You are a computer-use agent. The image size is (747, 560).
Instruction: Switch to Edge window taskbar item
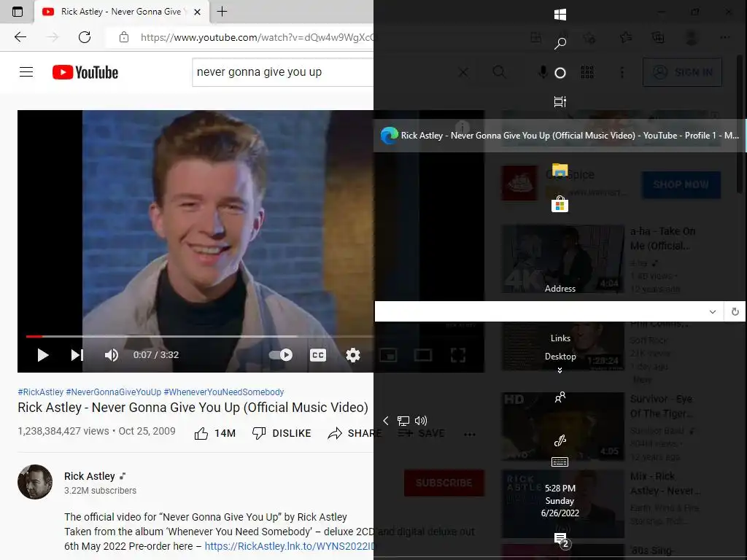pyautogui.click(x=560, y=135)
